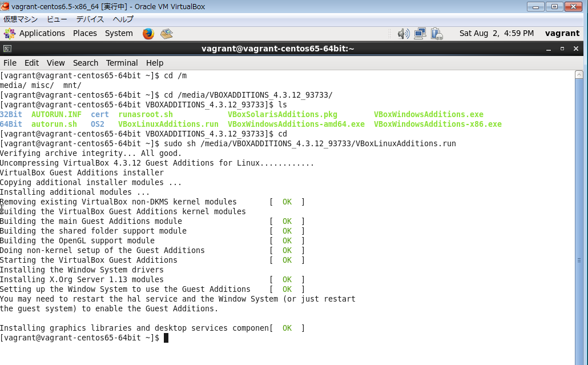Close the Oracle VM VirtualBox window
This screenshot has width=588, height=365.
point(573,6)
